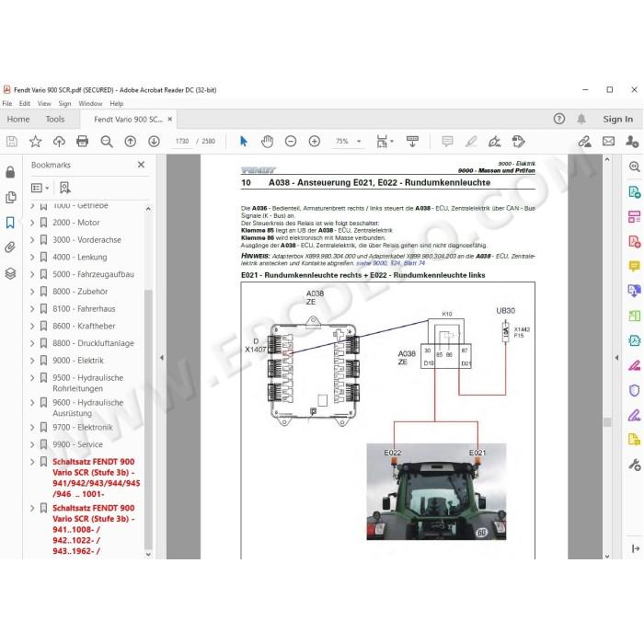Viewport: 644px width, 644px height.
Task: Expand the 3000 - Vorderachse bookmark
Action: pos(32,240)
